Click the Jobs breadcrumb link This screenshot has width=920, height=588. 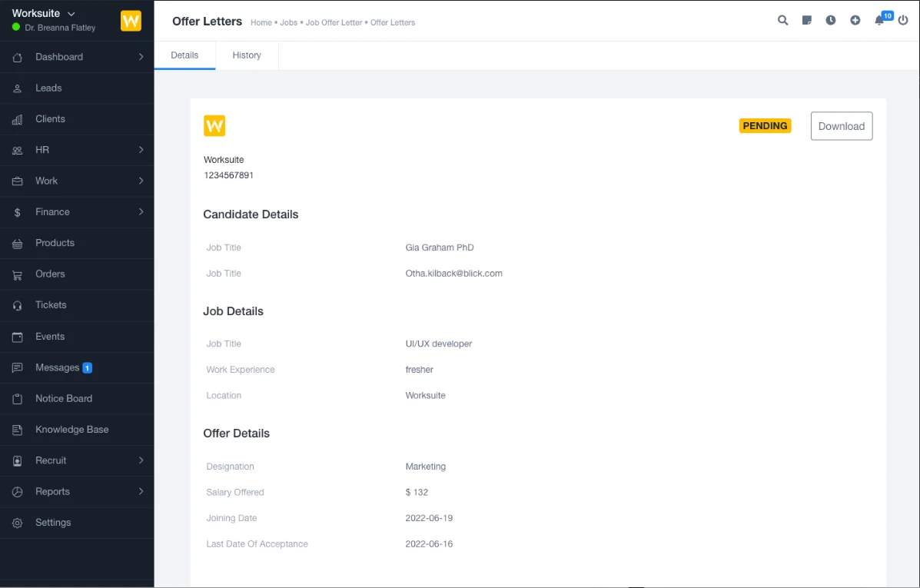(x=288, y=23)
